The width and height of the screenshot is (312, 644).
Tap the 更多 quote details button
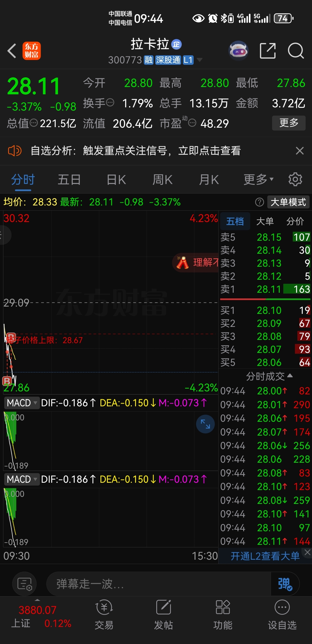(x=289, y=123)
